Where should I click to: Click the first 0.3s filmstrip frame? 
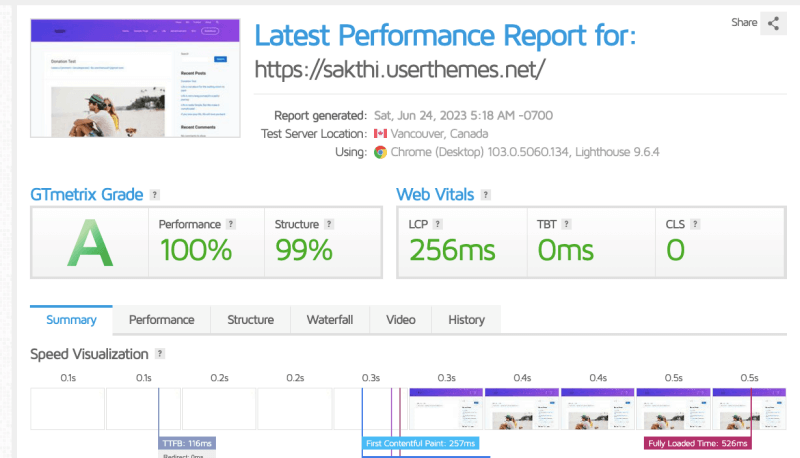click(x=370, y=409)
